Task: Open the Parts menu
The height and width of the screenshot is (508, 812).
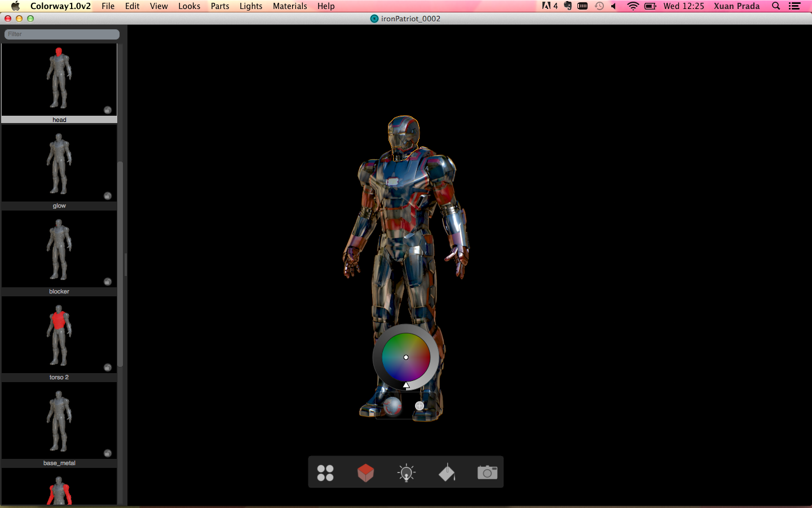Action: point(220,6)
